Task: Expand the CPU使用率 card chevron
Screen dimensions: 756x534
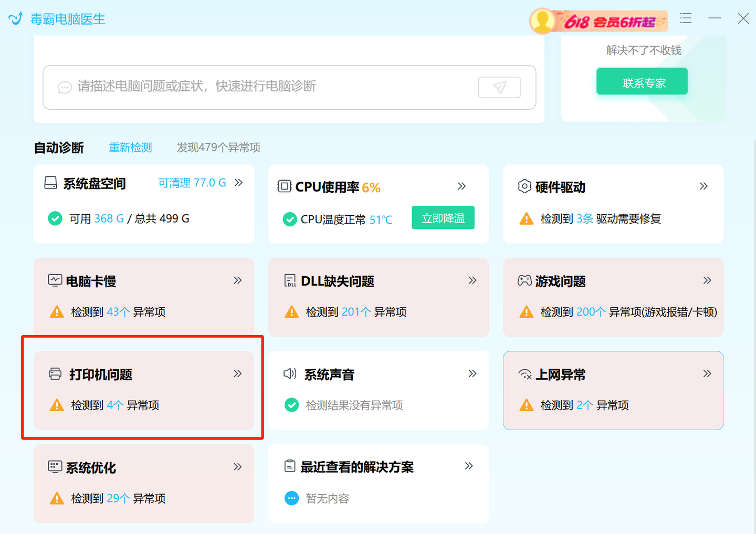Action: pos(461,186)
